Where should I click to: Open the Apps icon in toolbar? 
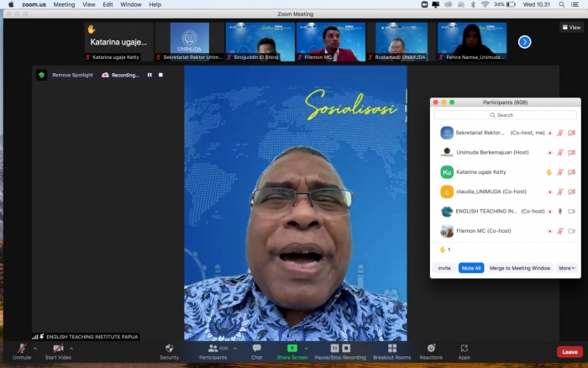coord(464,349)
